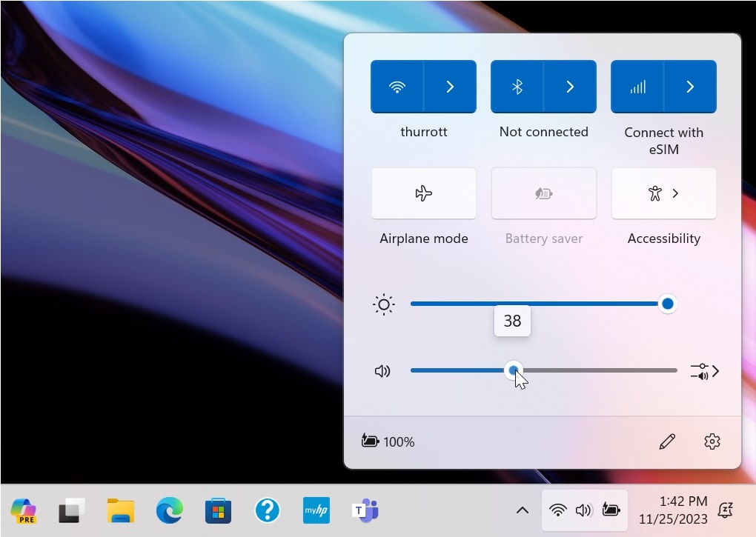Viewport: 756px width, 537px height.
Task: Show hidden icons in the system tray
Action: (523, 510)
